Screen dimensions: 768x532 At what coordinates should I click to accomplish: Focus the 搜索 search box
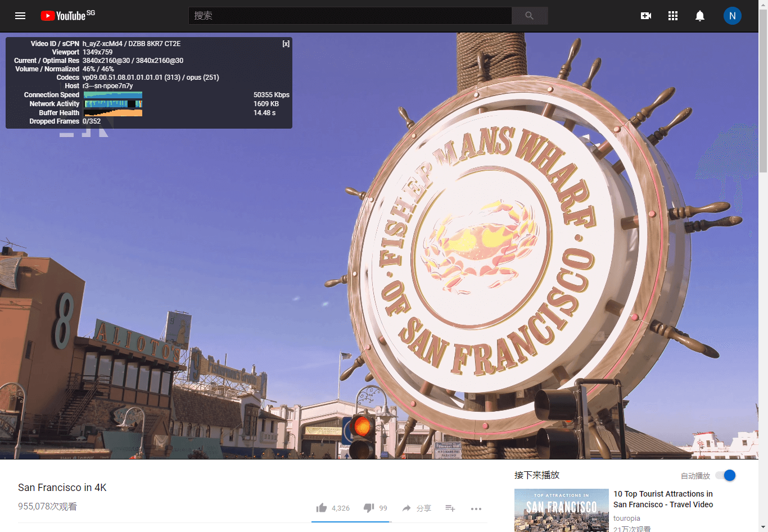[x=350, y=16]
